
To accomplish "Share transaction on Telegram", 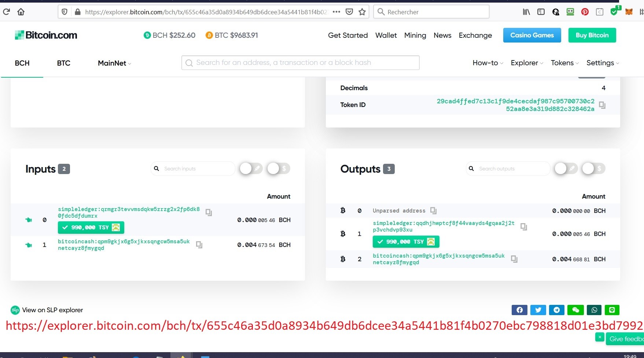I will (x=557, y=310).
